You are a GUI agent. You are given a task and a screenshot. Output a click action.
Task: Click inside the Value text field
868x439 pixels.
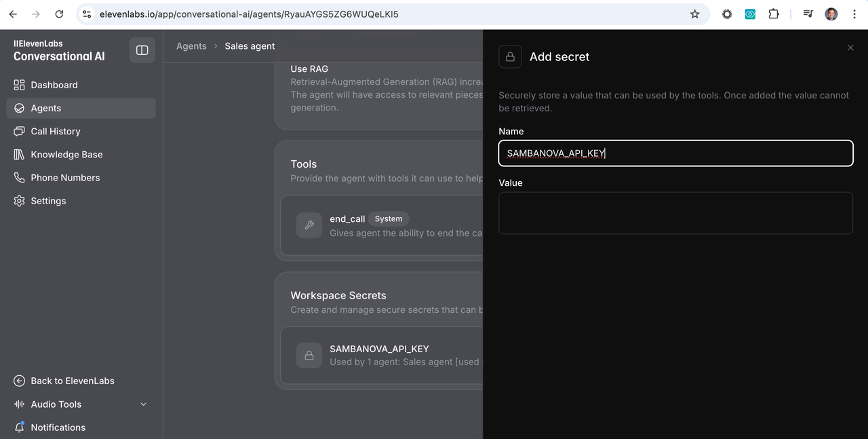click(675, 212)
